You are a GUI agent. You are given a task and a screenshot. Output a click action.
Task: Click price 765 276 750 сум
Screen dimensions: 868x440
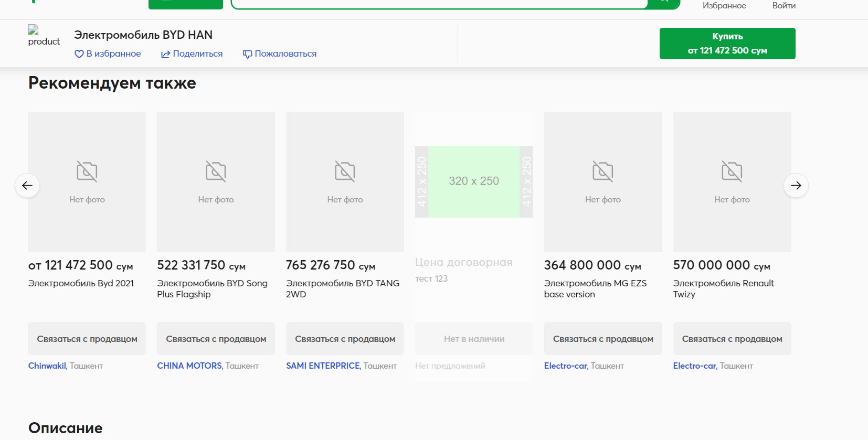[x=331, y=265]
